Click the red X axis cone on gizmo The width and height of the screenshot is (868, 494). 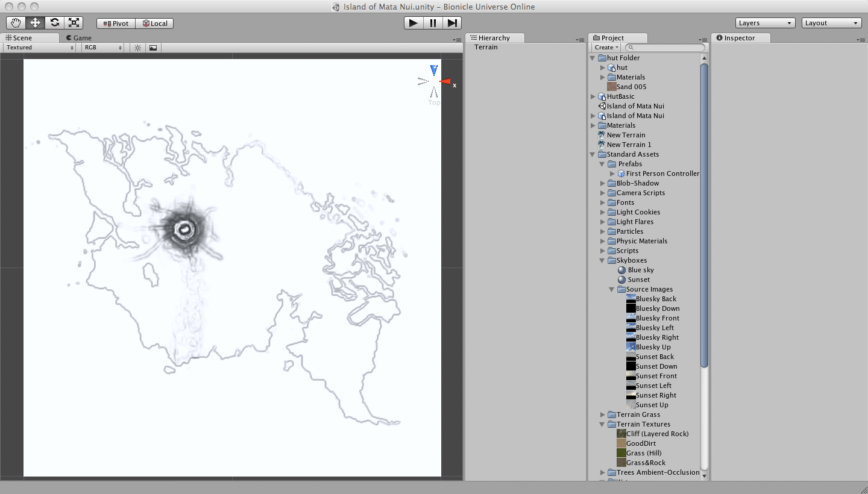445,81
